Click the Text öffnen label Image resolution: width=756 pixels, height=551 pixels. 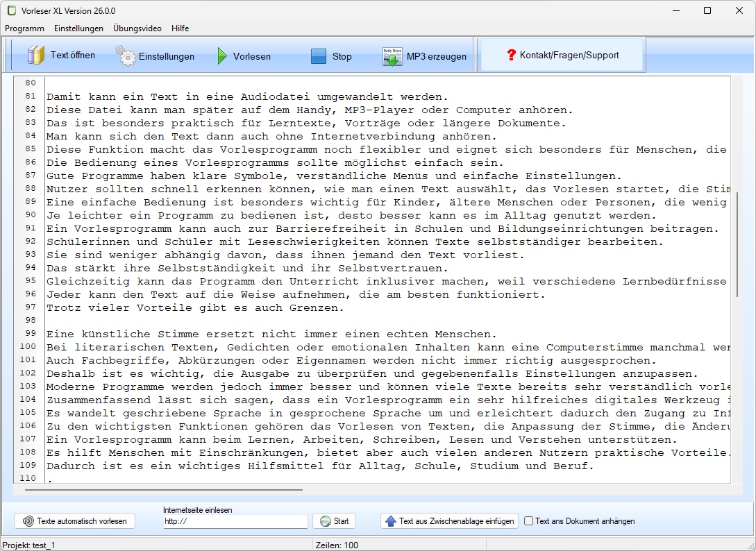[73, 55]
